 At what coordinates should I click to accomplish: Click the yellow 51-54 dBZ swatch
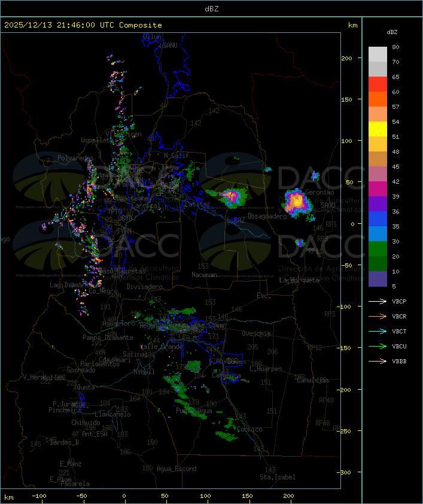[x=378, y=129]
